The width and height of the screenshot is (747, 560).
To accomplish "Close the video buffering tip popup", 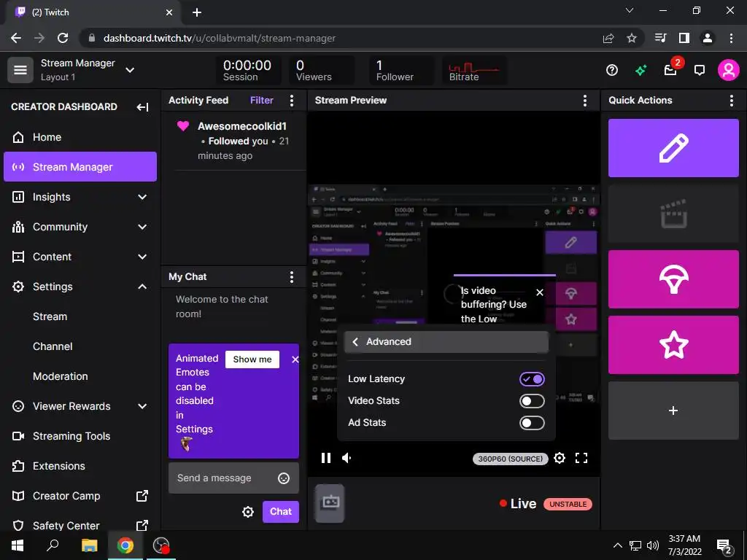I will click(539, 292).
